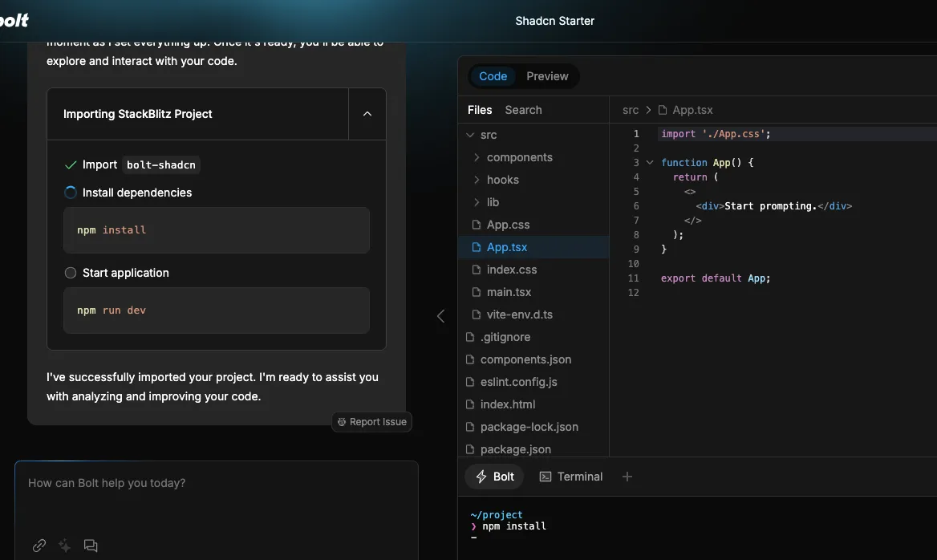Click the Report Issue button
Viewport: 937px width, 560px height.
371,422
